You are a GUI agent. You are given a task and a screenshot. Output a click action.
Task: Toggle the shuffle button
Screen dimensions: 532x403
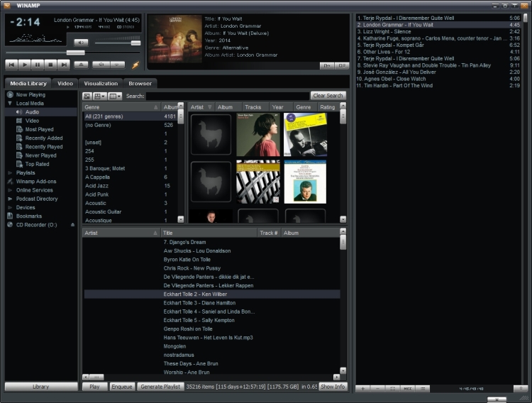[x=101, y=65]
